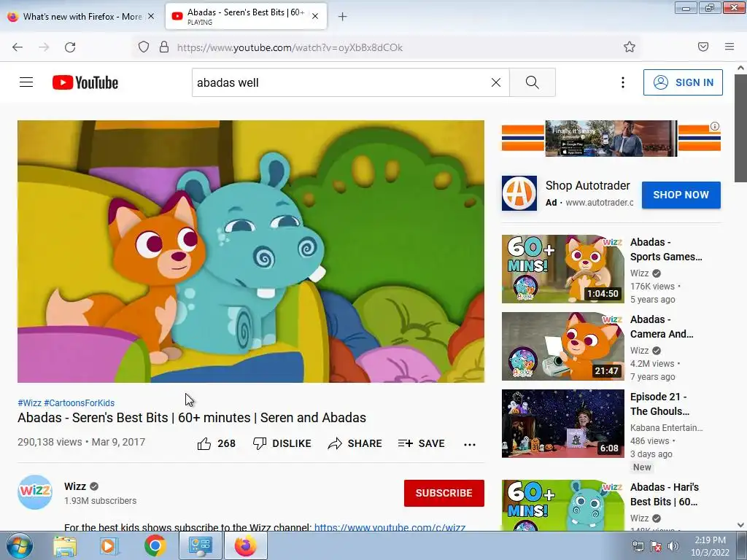Open the #Wizz hashtag
Screen dimensions: 747x560
click(29, 402)
